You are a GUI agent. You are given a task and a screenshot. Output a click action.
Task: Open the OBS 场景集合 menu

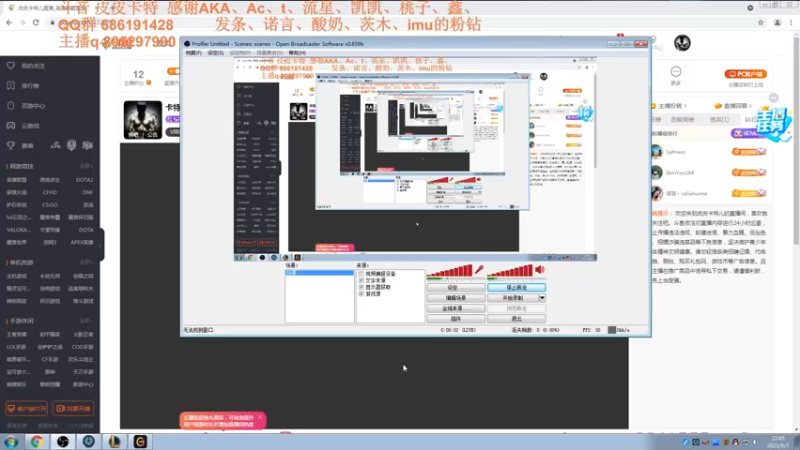(x=269, y=53)
